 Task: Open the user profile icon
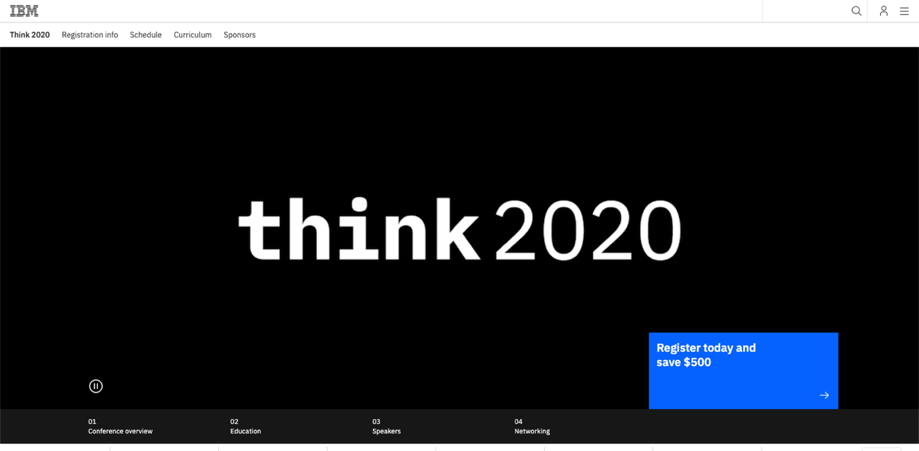[884, 11]
